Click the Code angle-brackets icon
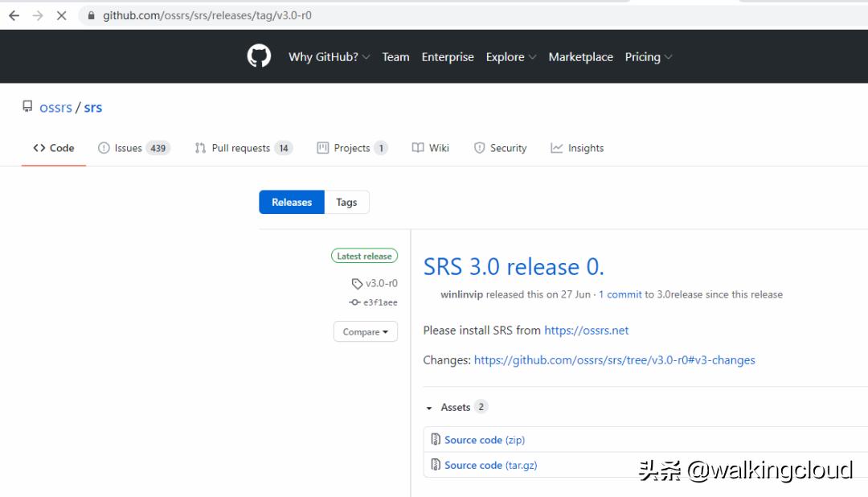The height and width of the screenshot is (497, 868). [x=39, y=147]
